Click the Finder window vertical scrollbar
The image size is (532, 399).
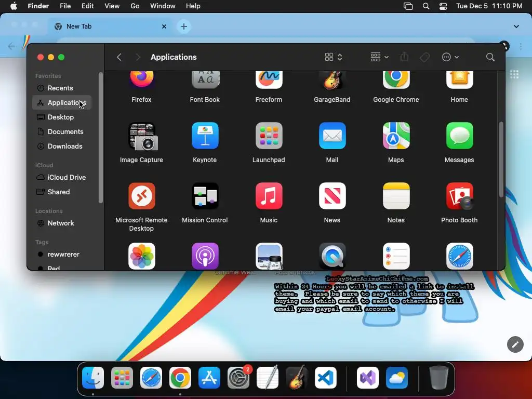point(501,159)
